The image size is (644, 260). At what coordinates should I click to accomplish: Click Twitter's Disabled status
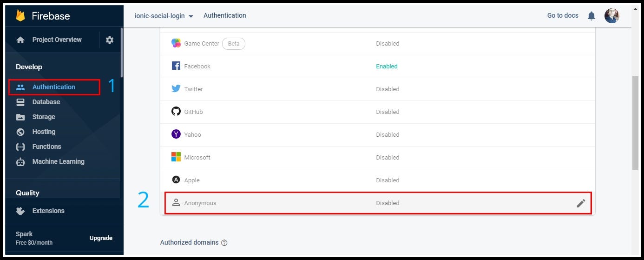388,89
